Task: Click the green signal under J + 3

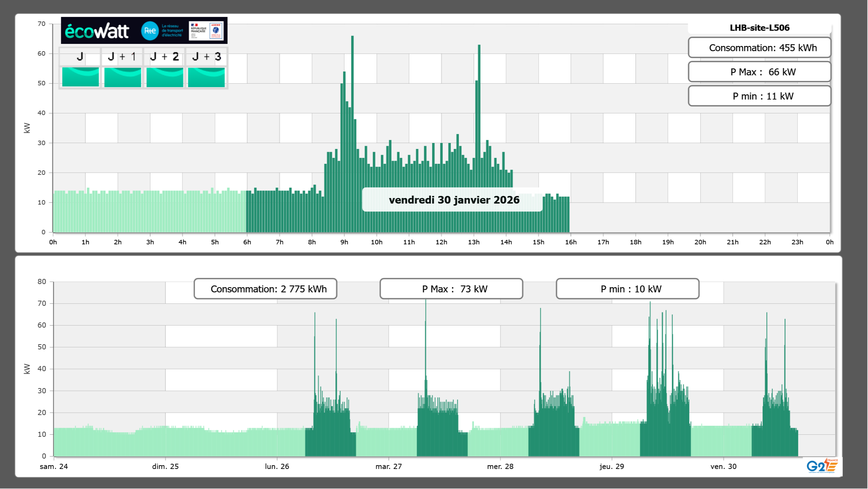Action: coord(206,77)
